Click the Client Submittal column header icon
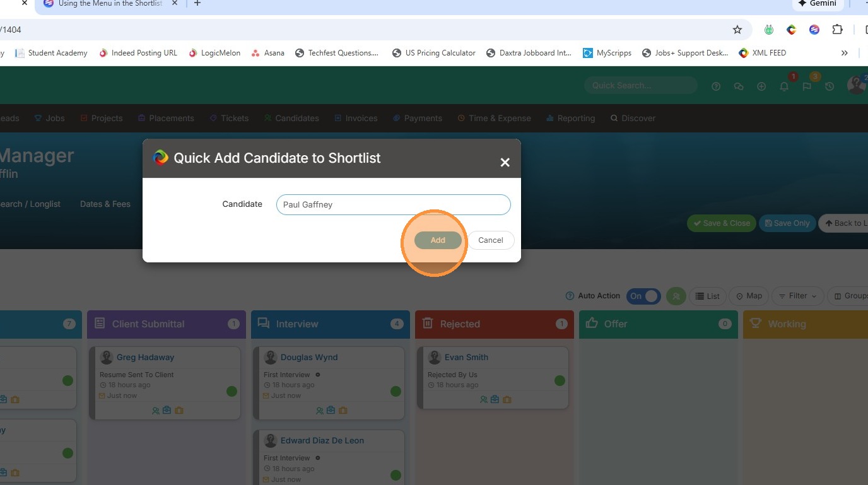This screenshot has height=485, width=868. (100, 323)
